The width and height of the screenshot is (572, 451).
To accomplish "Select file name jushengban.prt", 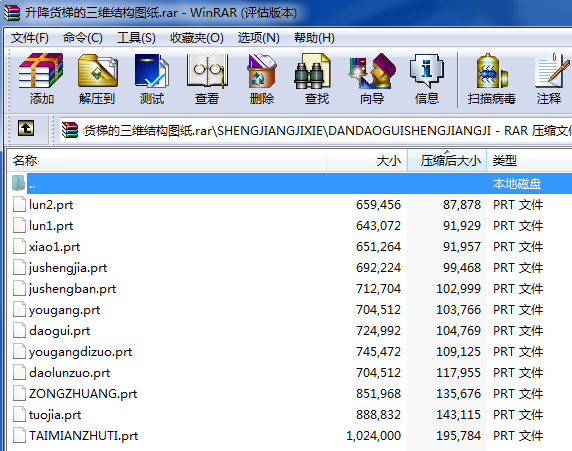I will (x=72, y=289).
